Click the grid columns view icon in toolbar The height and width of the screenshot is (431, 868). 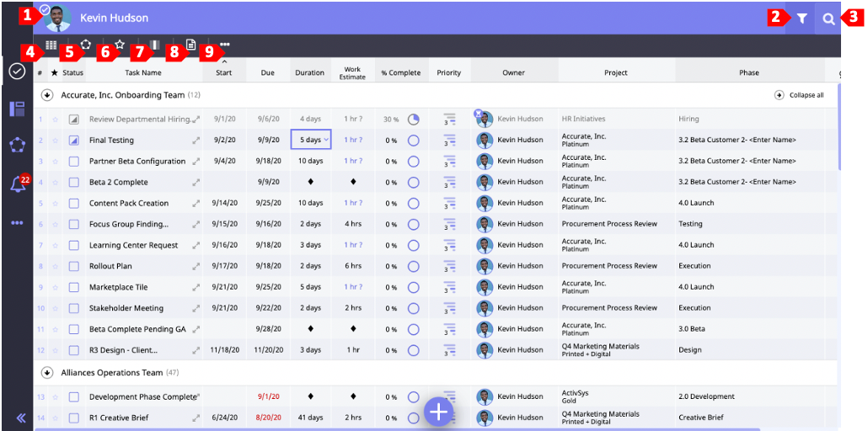51,45
